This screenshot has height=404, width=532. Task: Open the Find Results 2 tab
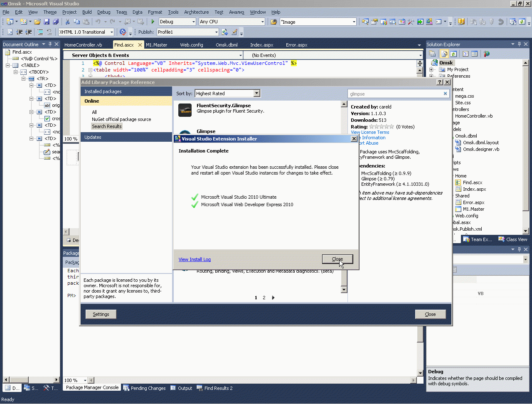point(214,388)
